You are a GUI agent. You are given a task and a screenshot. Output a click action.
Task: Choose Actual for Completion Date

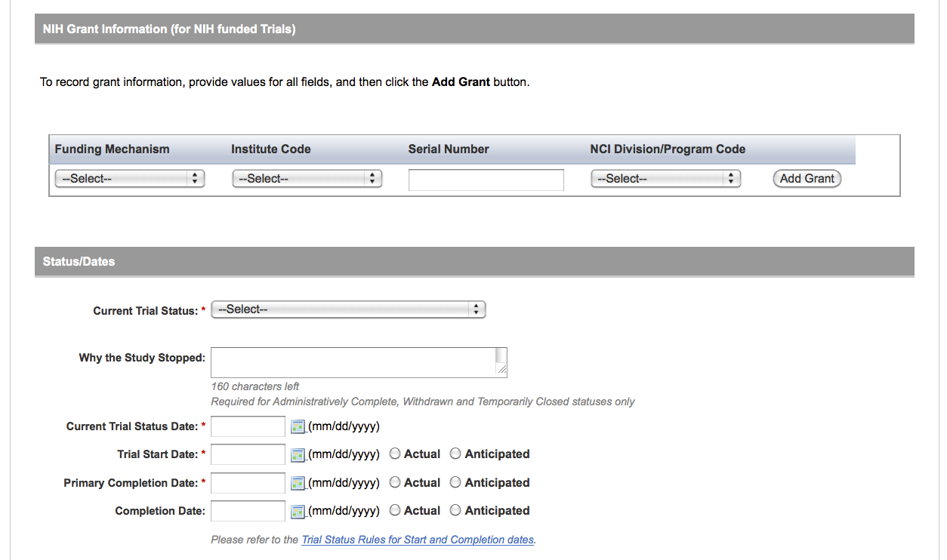[395, 511]
